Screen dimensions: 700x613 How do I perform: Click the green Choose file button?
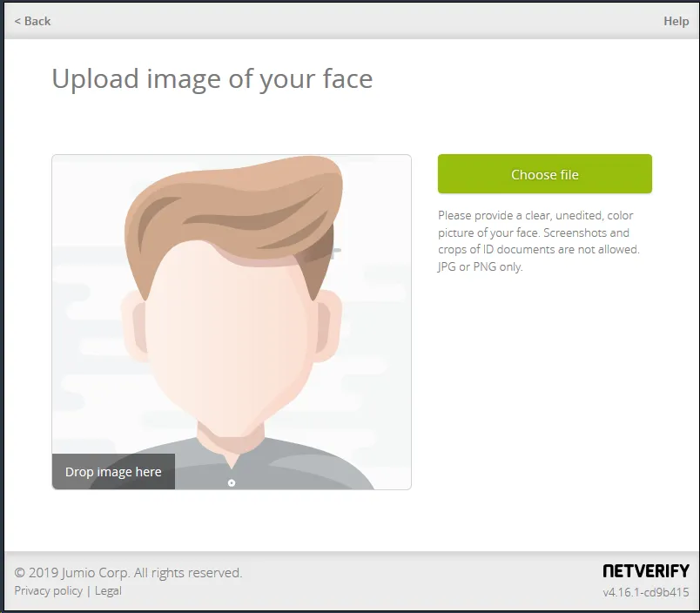[x=545, y=174]
